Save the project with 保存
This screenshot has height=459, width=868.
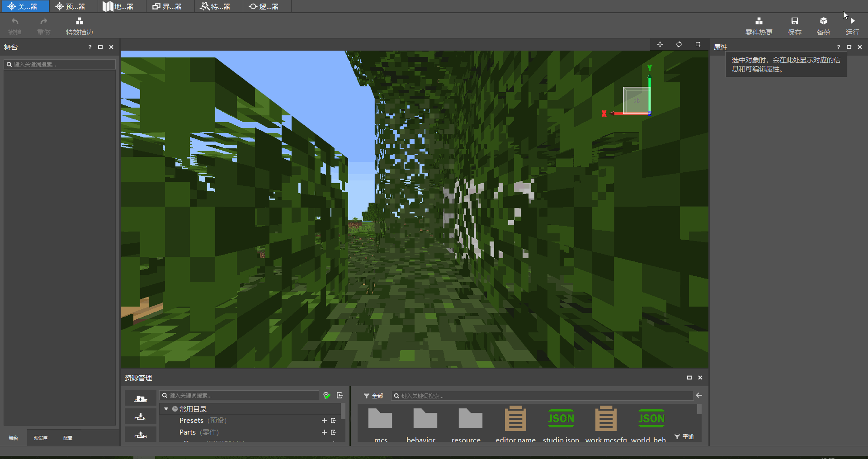click(794, 26)
